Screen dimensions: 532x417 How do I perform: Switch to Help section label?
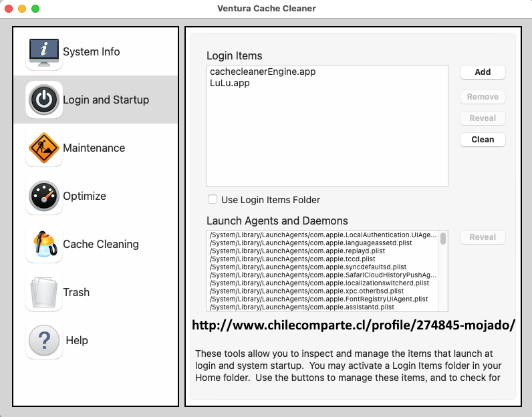tap(77, 340)
